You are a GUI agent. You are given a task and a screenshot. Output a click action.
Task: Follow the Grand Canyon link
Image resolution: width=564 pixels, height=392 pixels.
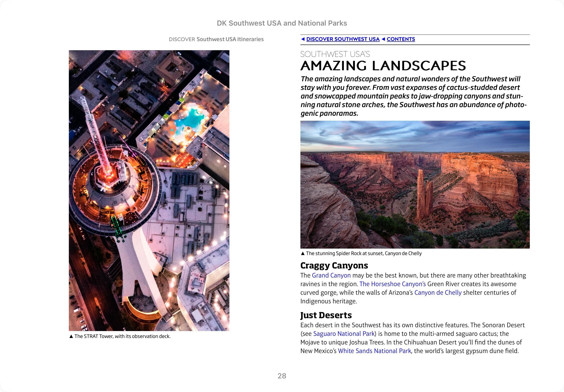[331, 275]
